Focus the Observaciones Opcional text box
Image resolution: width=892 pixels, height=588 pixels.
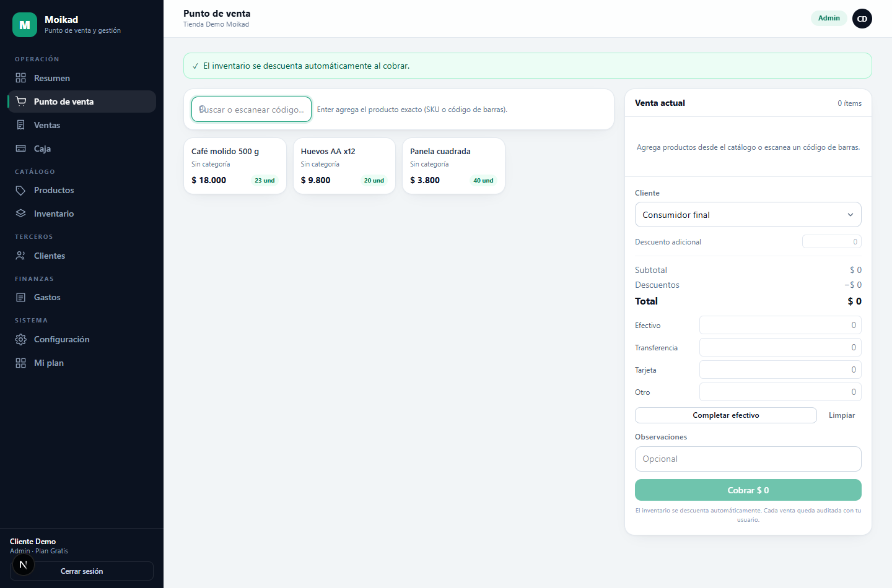click(748, 459)
